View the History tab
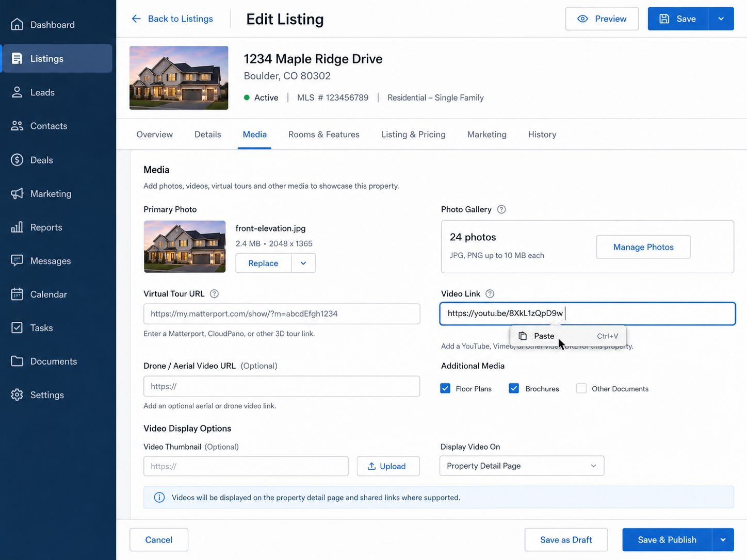Viewport: 747px width, 560px height. (542, 135)
